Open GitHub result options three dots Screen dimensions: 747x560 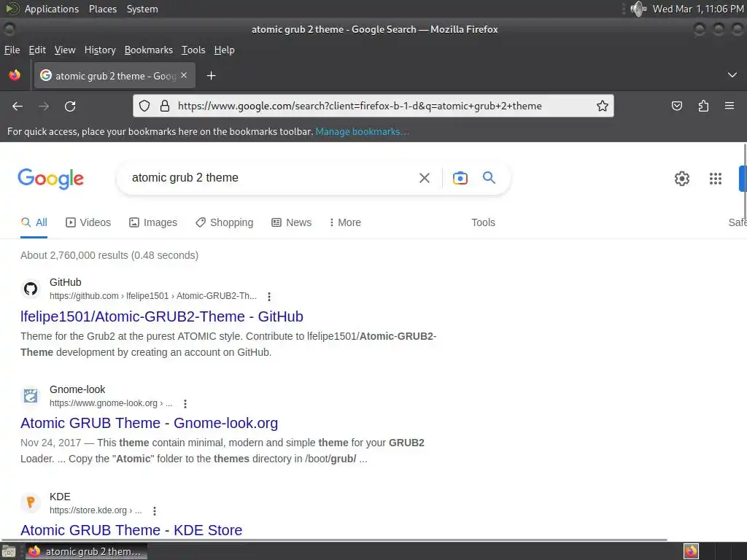[x=269, y=297]
